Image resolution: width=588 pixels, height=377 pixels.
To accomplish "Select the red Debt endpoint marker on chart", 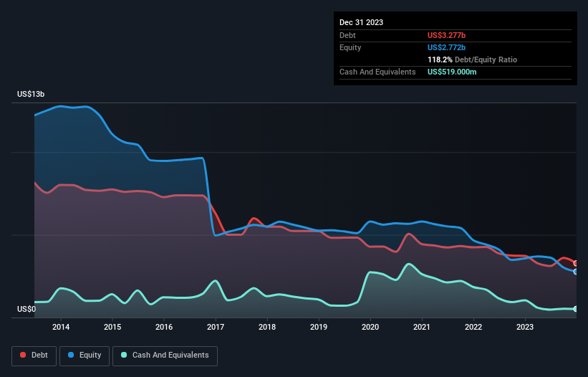I will click(576, 263).
